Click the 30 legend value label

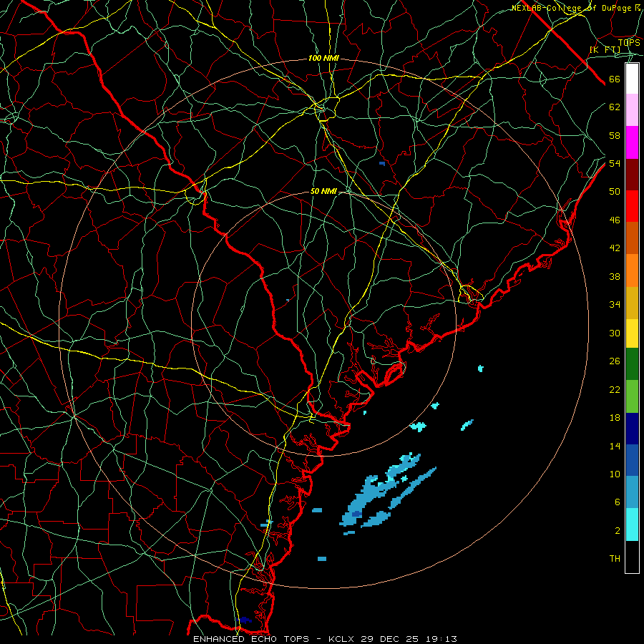pos(615,333)
